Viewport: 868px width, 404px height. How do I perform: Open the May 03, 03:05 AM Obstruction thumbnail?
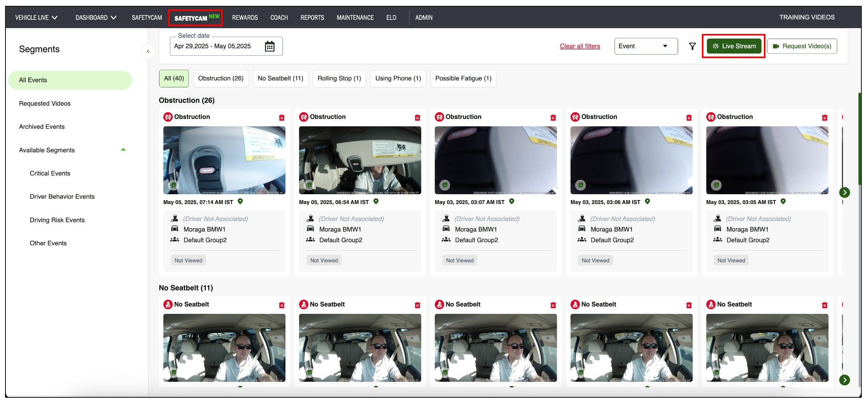click(x=767, y=160)
